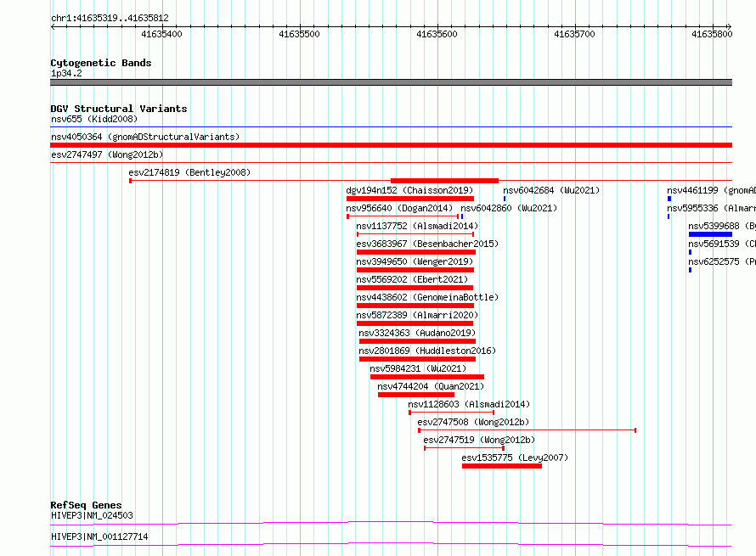
Task: Click the esv2174819 (Bentley2008) label
Action: pos(189,172)
